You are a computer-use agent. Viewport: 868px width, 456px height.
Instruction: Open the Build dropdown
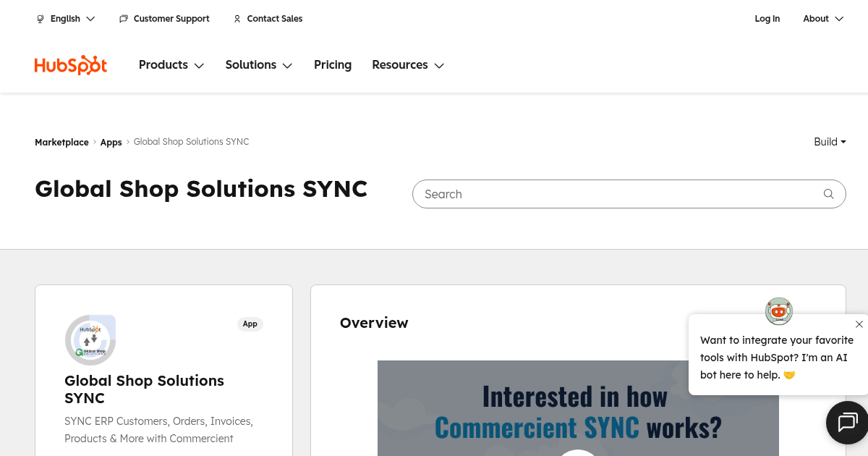coord(830,142)
